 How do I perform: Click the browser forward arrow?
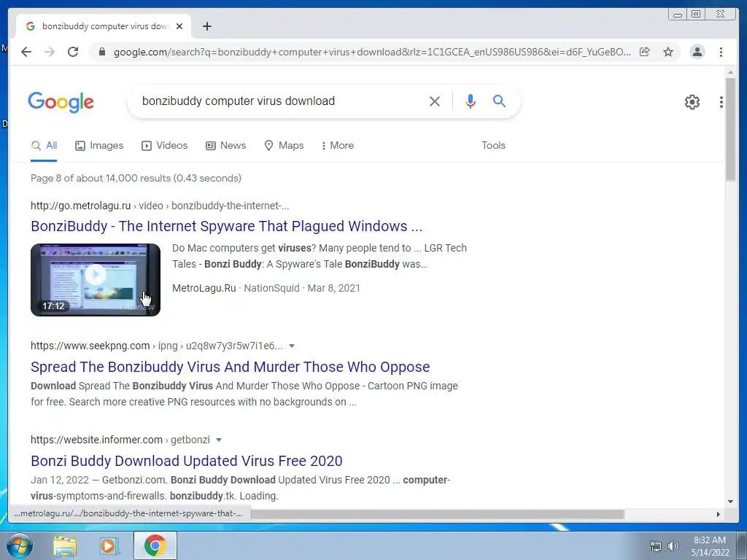pyautogui.click(x=50, y=52)
